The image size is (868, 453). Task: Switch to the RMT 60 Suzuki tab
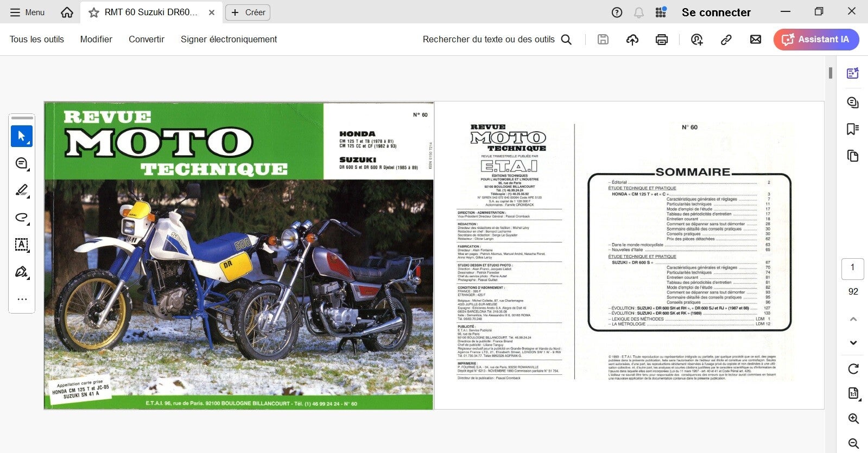[151, 12]
